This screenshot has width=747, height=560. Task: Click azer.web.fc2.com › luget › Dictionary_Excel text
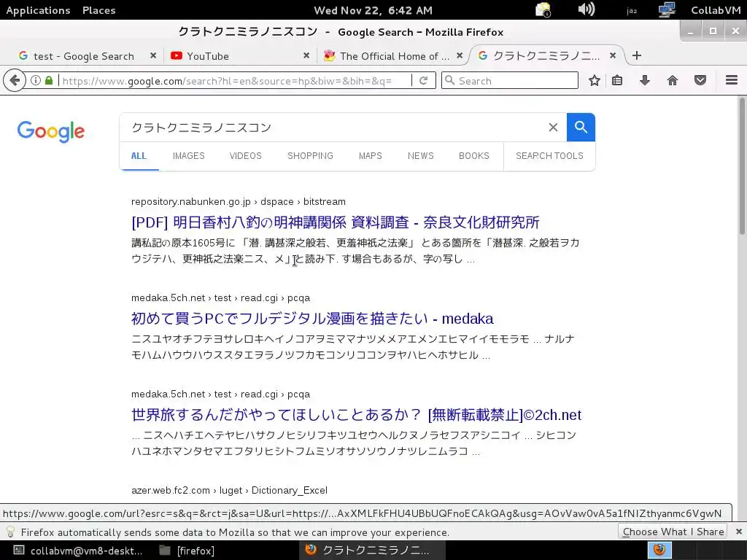229,490
